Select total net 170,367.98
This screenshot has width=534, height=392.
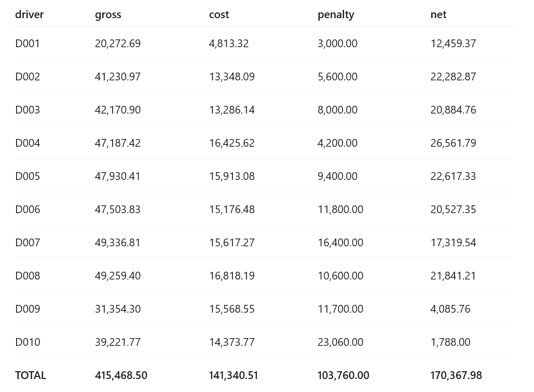coord(456,375)
